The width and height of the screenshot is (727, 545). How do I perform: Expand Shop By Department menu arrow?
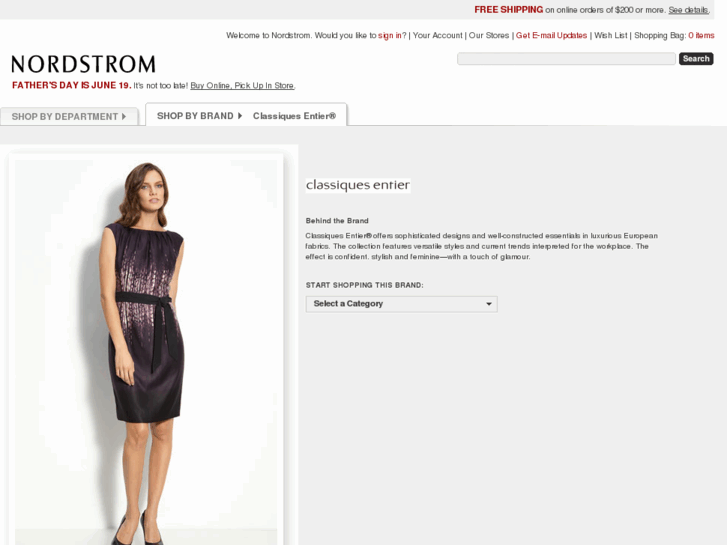(x=124, y=116)
